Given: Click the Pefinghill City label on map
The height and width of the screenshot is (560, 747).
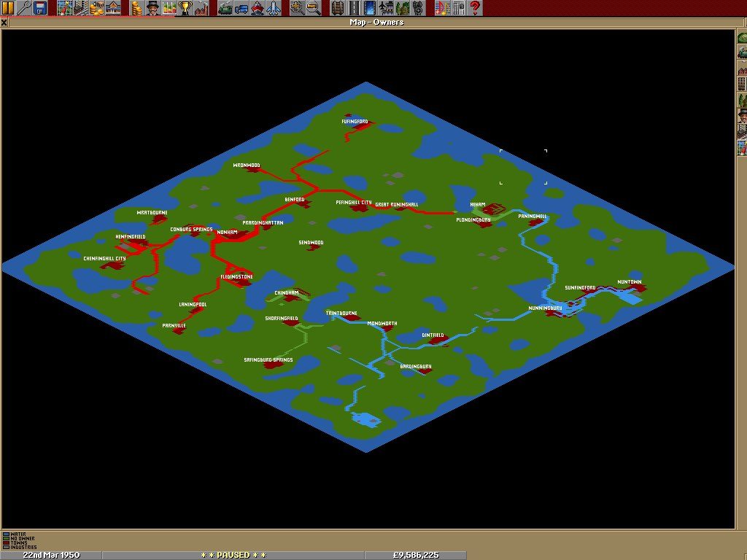Looking at the screenshot, I should click(x=354, y=203).
